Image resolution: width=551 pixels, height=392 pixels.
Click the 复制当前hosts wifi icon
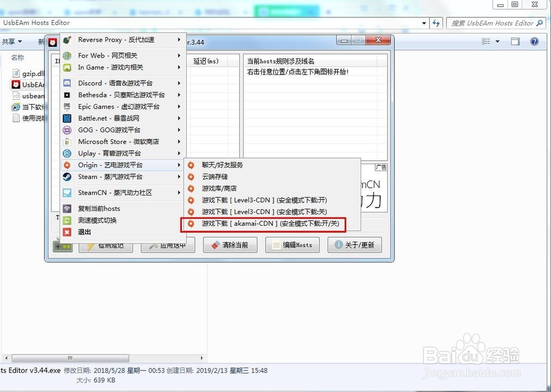pyautogui.click(x=67, y=209)
